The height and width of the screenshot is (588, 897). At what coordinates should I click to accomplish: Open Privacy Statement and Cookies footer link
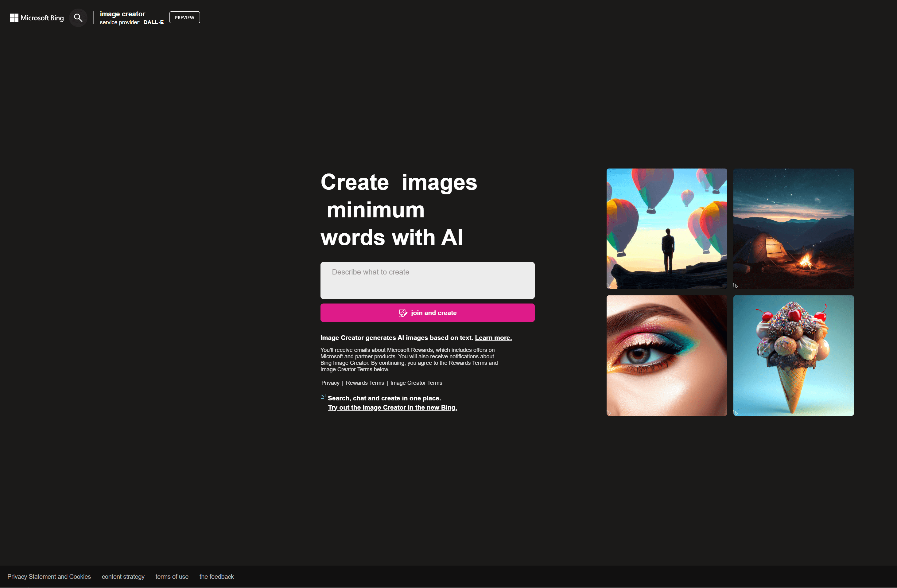click(x=49, y=577)
